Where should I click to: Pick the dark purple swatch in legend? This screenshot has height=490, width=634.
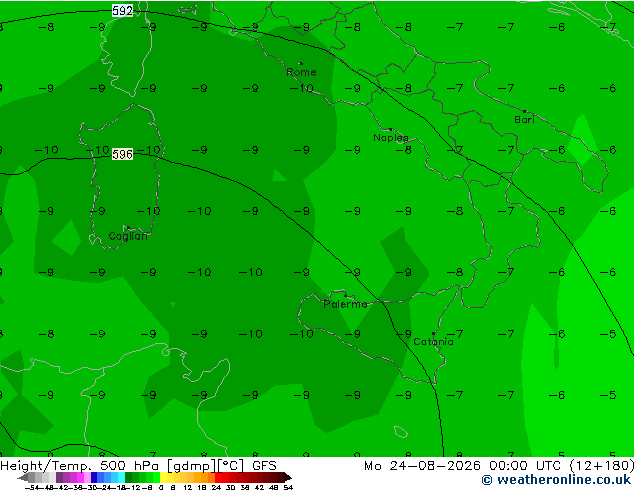59,477
